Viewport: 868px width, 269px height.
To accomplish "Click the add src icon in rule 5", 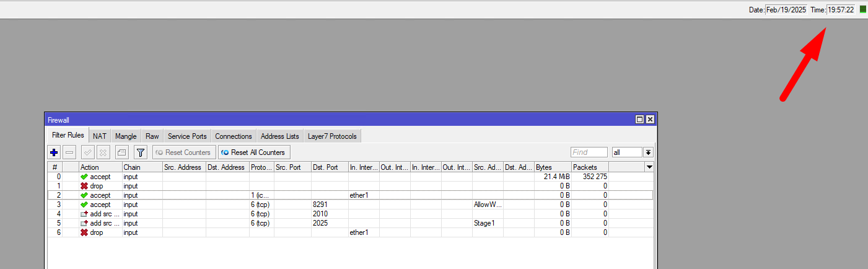I will tap(84, 223).
